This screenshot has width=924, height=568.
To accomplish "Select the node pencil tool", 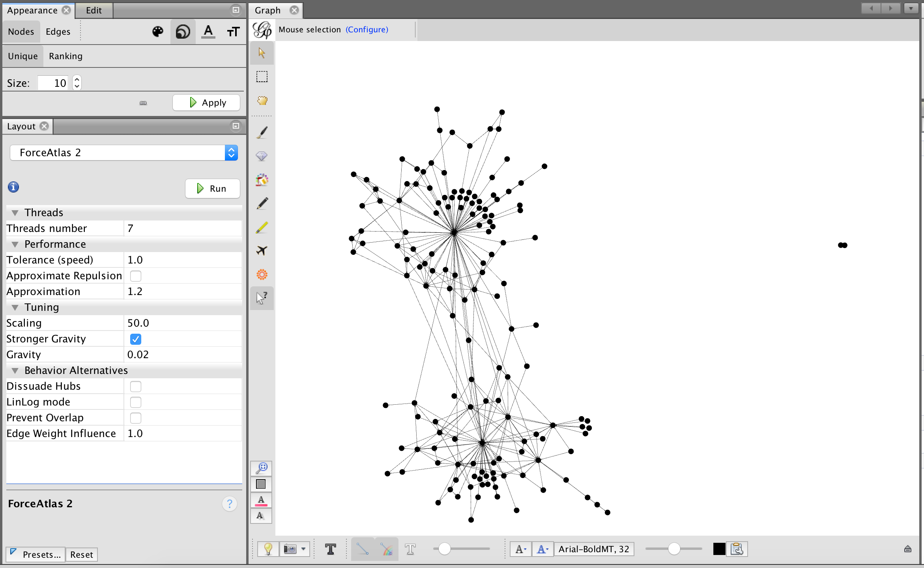I will [262, 203].
